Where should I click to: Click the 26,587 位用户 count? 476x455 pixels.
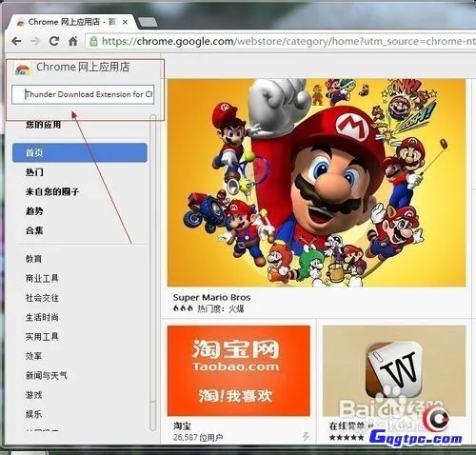[x=198, y=438]
